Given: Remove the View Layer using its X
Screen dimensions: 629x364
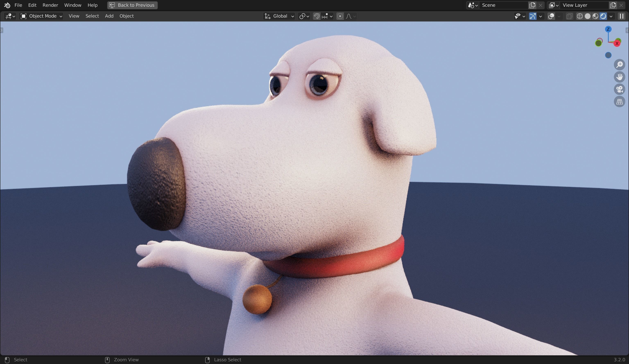Looking at the screenshot, I should [621, 5].
